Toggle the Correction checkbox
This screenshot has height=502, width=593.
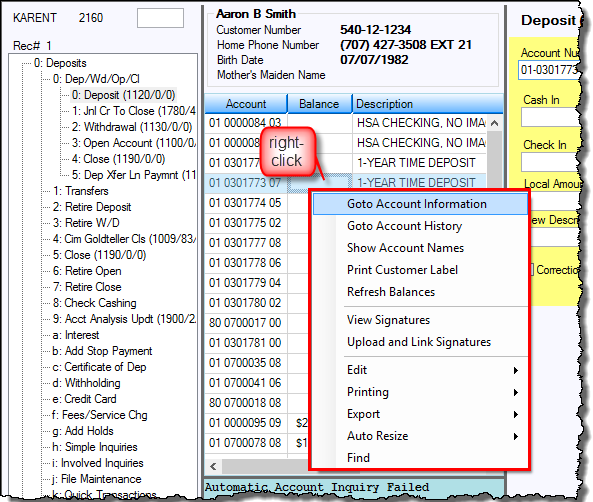coord(531,270)
